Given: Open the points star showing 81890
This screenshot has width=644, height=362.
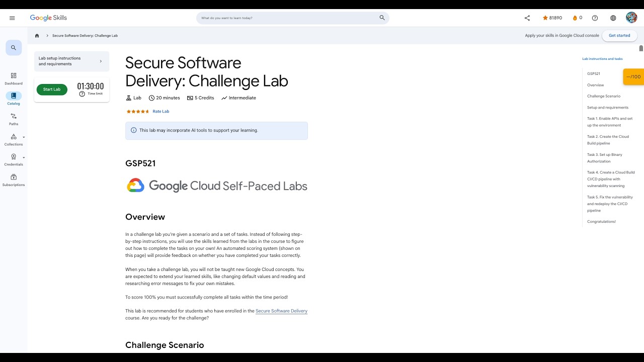Looking at the screenshot, I should 552,18.
